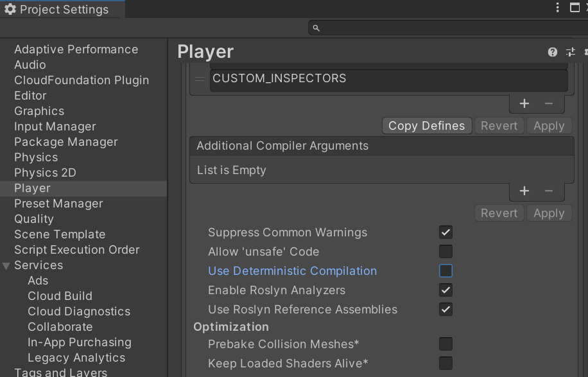The height and width of the screenshot is (377, 588).
Task: Open the window kebab options menu
Action: (558, 8)
